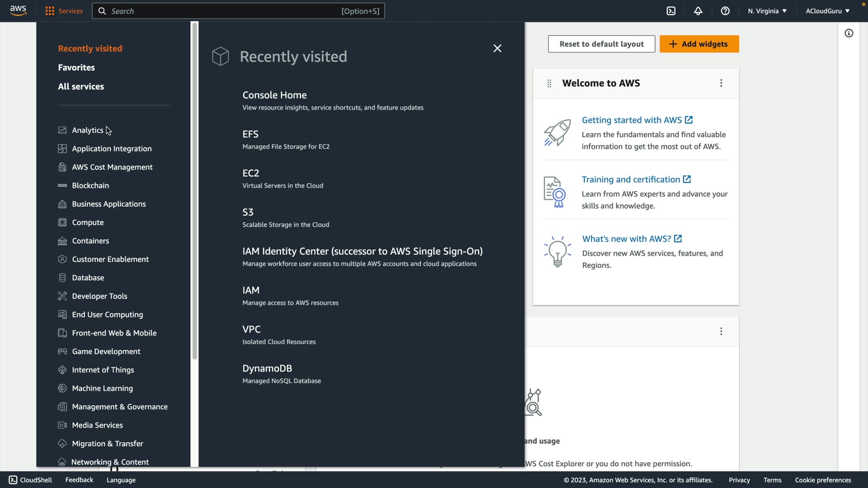Viewport: 868px width, 488px height.
Task: Open EC2 from recently visited
Action: (x=251, y=173)
